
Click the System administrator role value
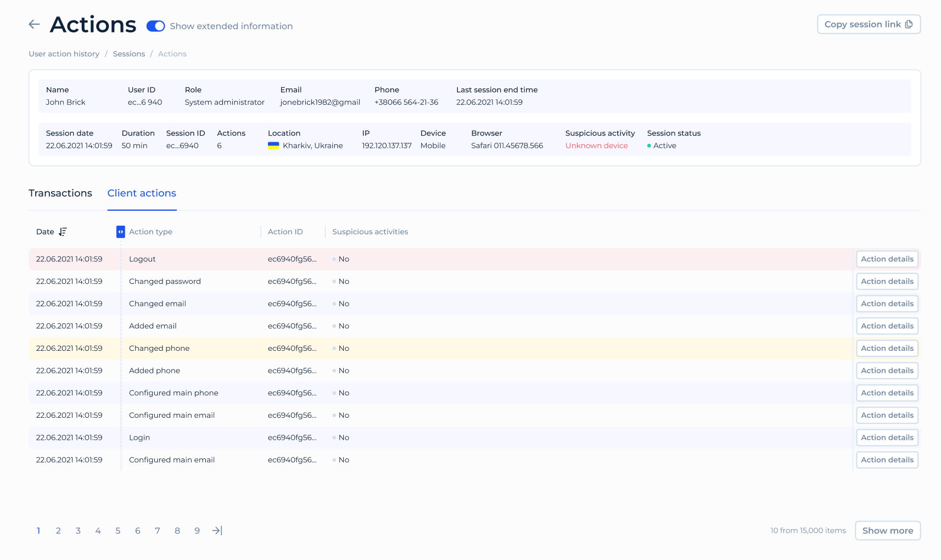tap(225, 102)
